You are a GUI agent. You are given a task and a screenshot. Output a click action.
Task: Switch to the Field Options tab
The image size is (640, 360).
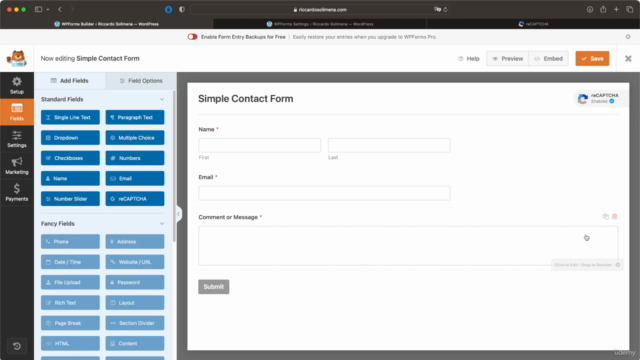[141, 81]
